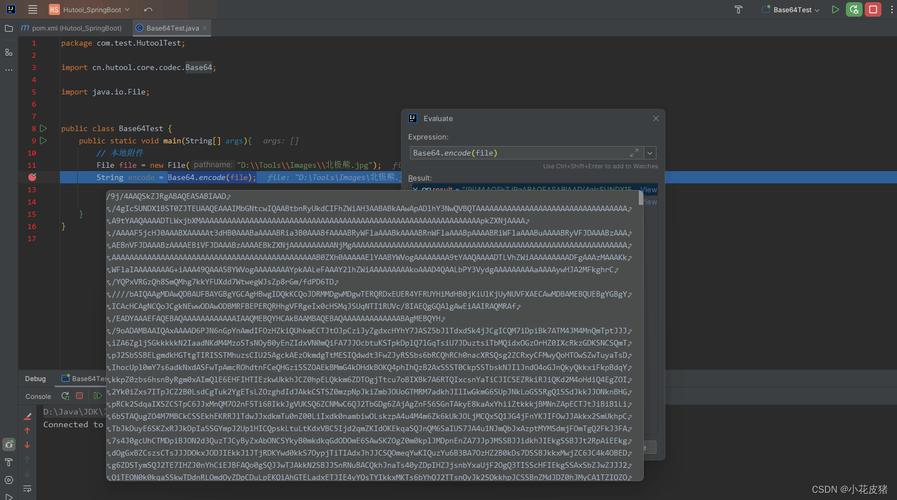Click the first base64 line '/9j/4AAQSkZJRgABAQEASABIAAD'

coord(169,196)
